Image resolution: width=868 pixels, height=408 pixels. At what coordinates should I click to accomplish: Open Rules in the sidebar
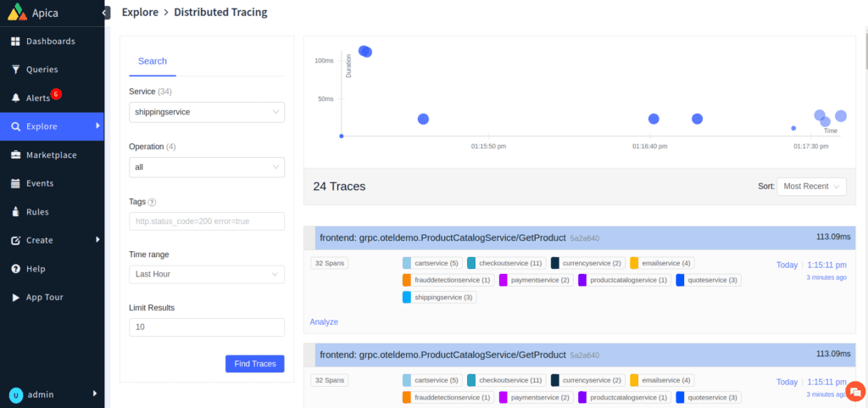click(x=15, y=212)
